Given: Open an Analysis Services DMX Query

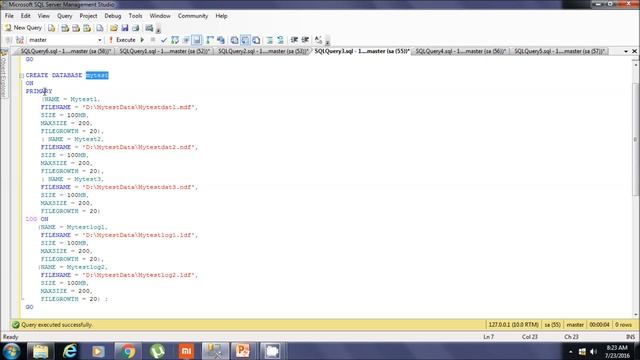Looking at the screenshot, I should pyautogui.click(x=76, y=28).
